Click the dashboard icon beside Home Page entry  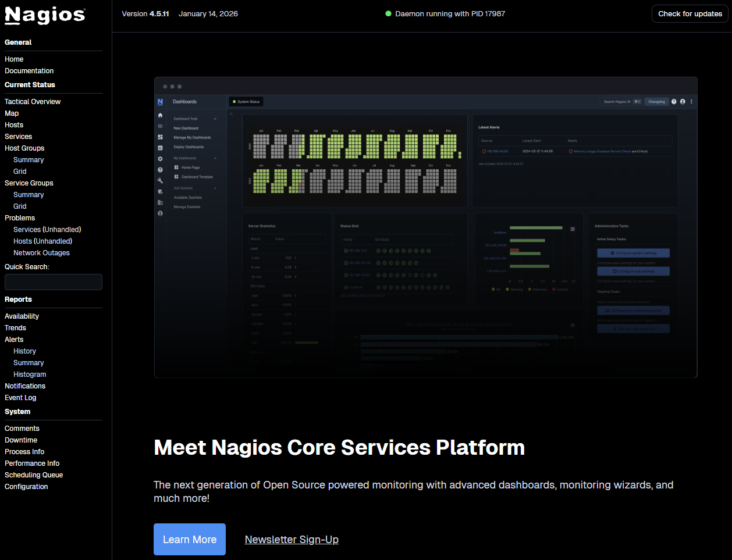(x=176, y=167)
